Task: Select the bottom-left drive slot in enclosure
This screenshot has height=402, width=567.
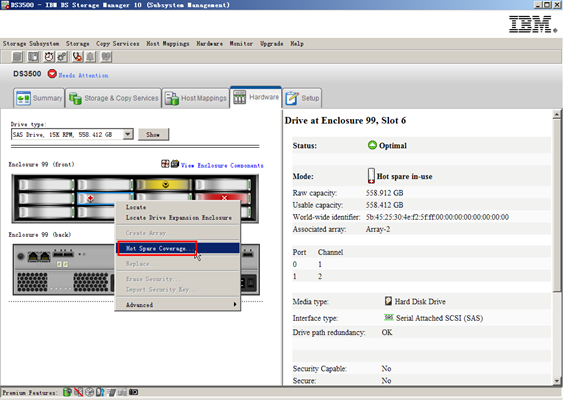Action: tap(46, 212)
